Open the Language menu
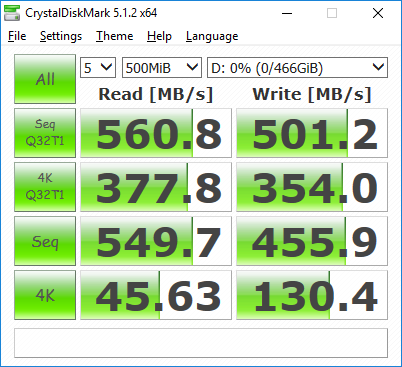Screen dimensions: 402x367 (212, 36)
